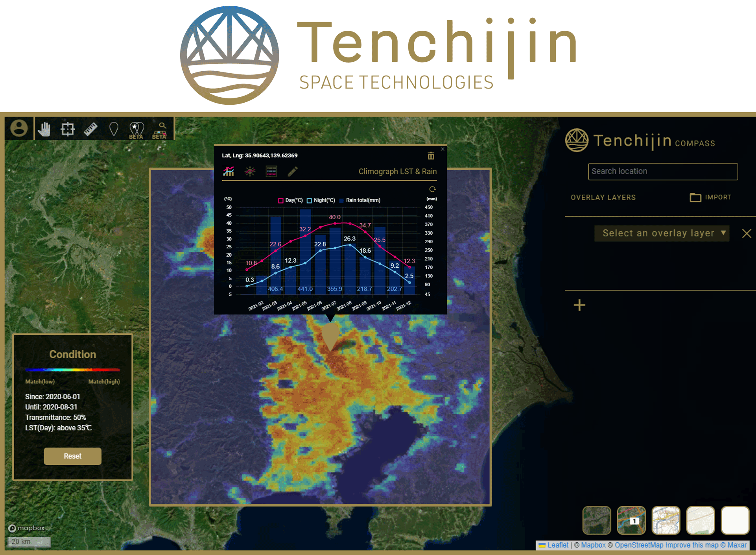Switch to climograph chart tab
The image size is (756, 555).
point(229,171)
